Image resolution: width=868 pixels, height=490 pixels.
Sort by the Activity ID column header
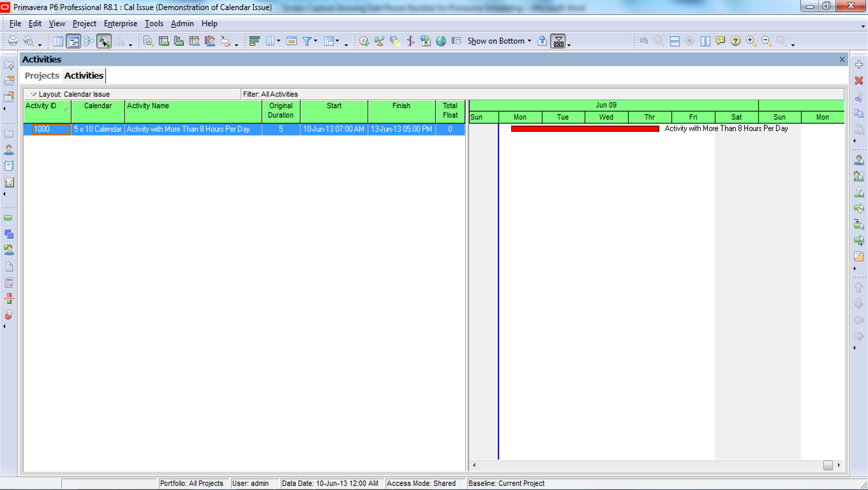(47, 111)
